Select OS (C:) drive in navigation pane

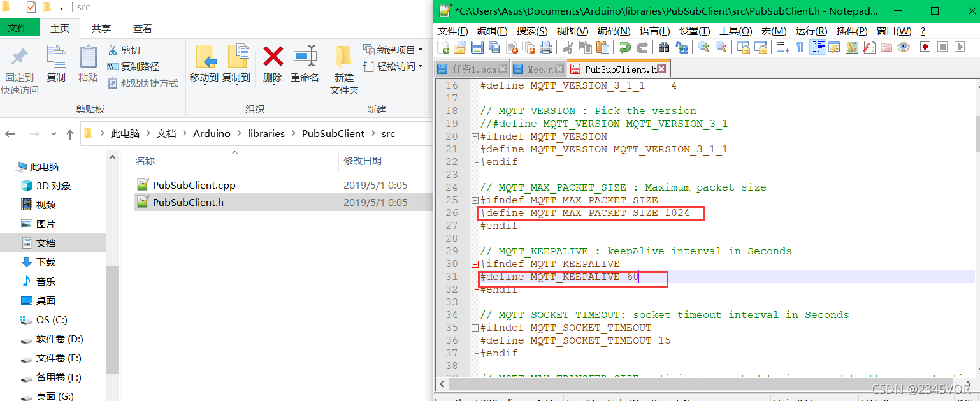(52, 319)
